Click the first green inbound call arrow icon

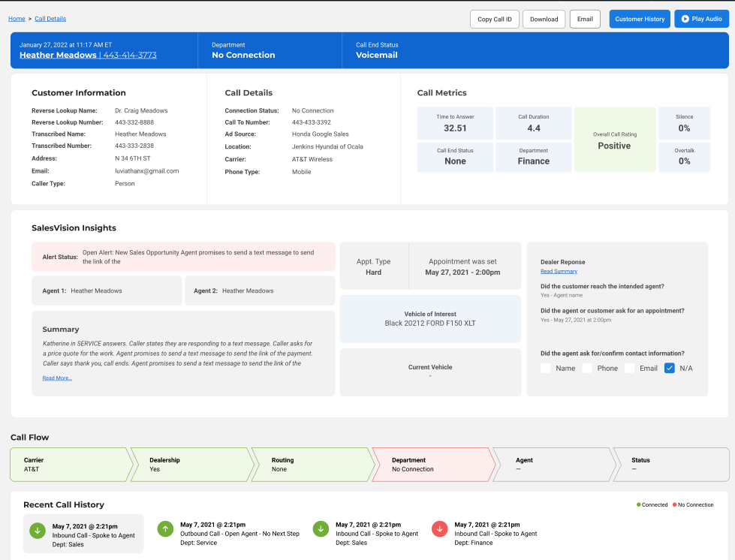point(36,530)
